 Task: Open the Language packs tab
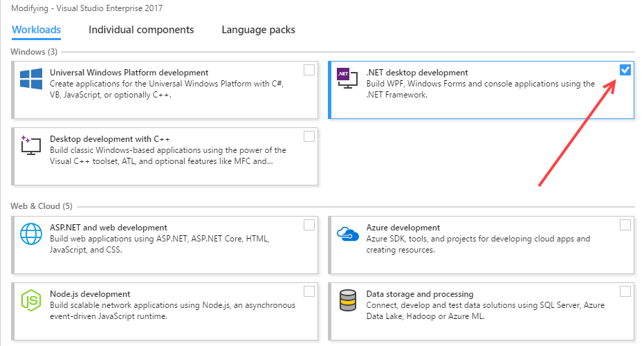pos(258,30)
